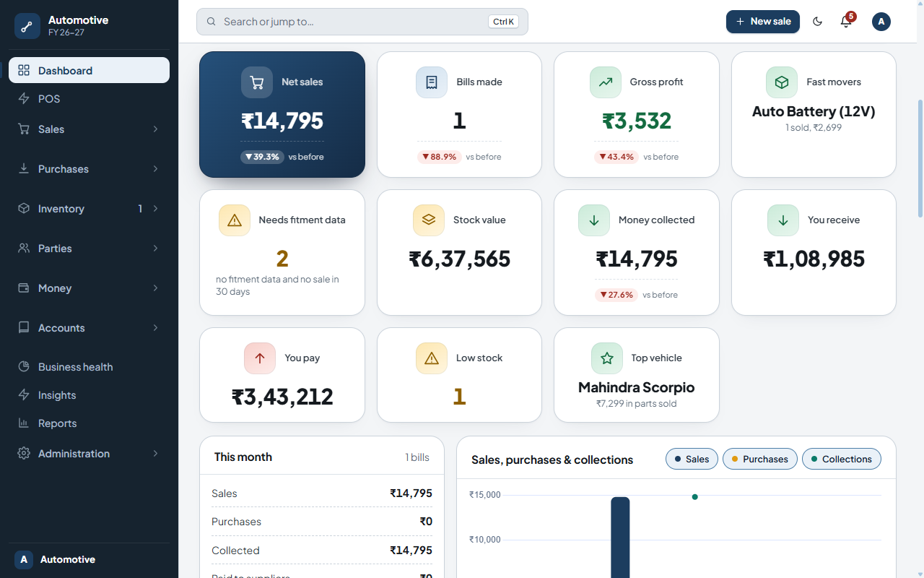The width and height of the screenshot is (924, 578).
Task: Open POS in the sidebar
Action: pyautogui.click(x=89, y=99)
